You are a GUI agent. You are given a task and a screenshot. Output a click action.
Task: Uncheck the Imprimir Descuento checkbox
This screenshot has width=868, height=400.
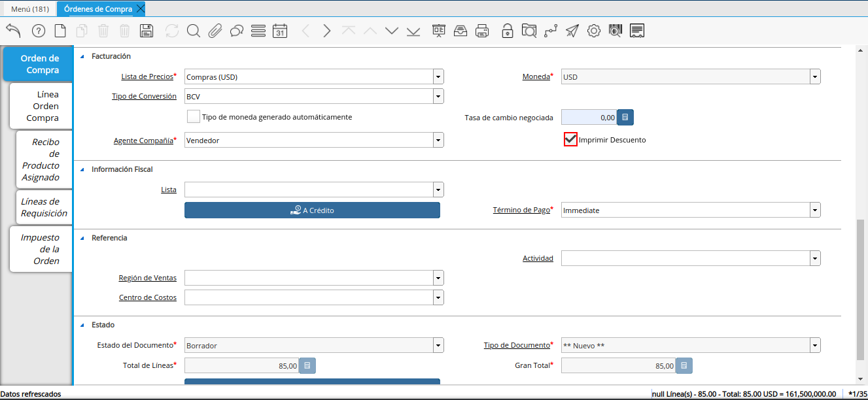pos(570,139)
